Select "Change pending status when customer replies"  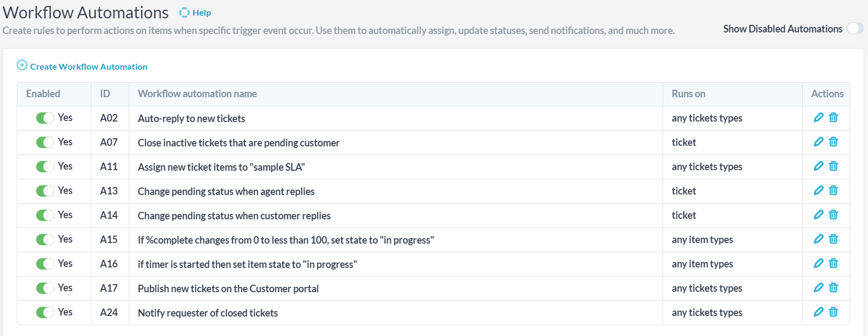(x=234, y=216)
